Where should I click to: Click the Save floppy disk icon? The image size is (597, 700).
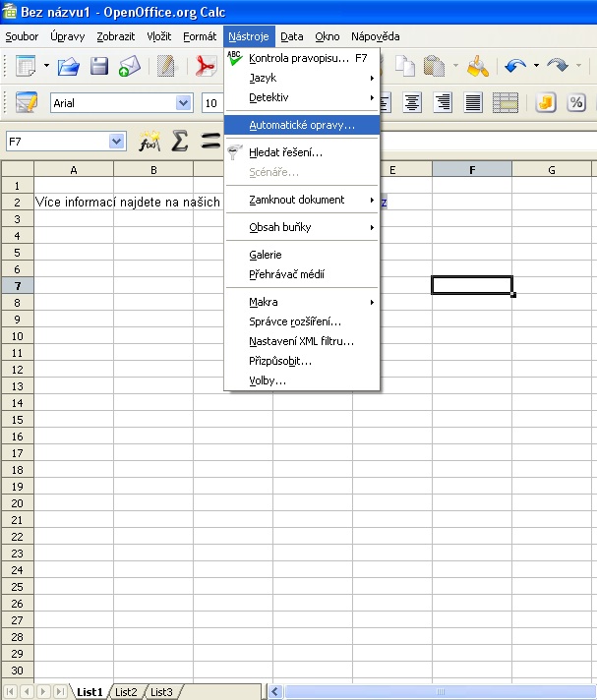tap(99, 67)
